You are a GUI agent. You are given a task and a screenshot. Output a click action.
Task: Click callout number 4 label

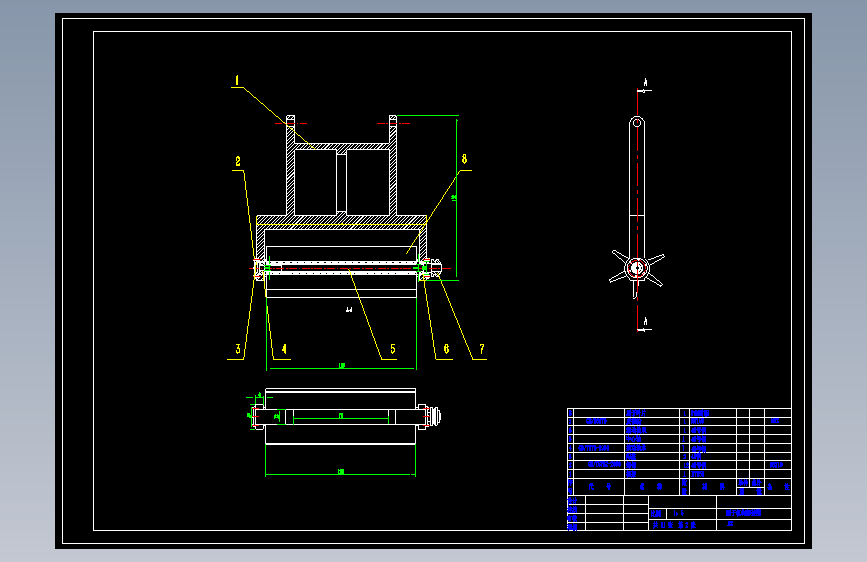(284, 349)
